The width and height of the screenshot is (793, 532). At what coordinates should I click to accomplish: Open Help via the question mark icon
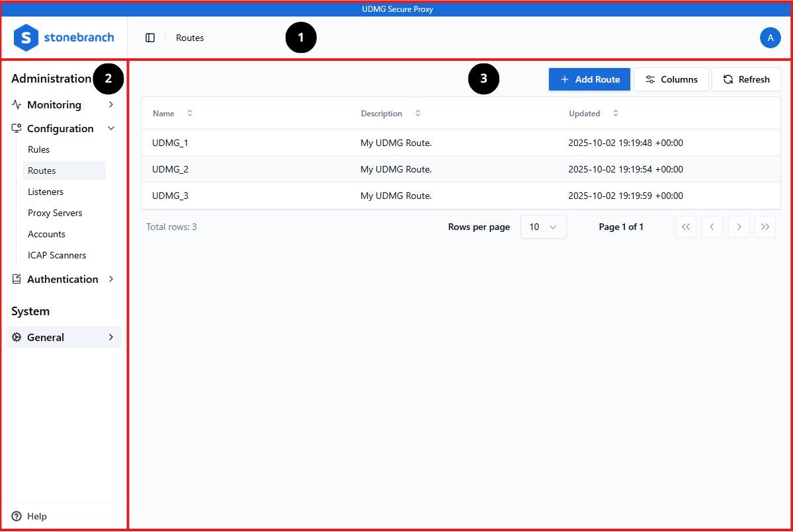pyautogui.click(x=16, y=516)
